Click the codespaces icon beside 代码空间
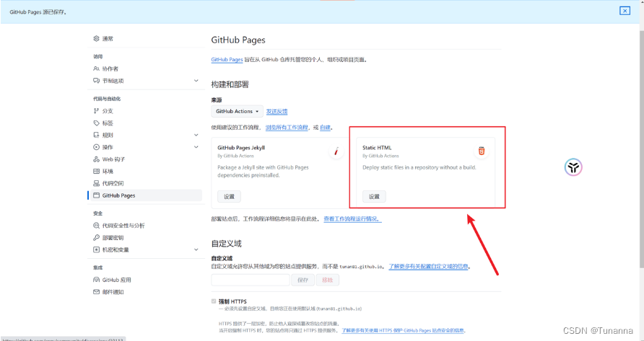The height and width of the screenshot is (341, 644). [96, 183]
